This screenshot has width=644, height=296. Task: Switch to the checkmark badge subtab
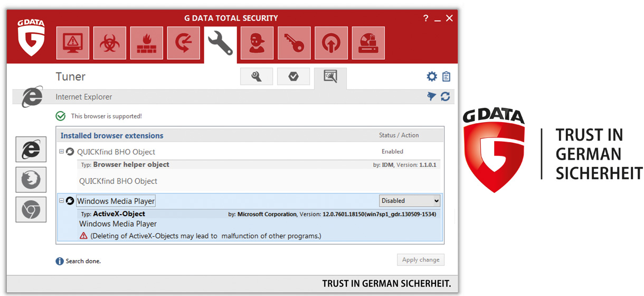point(293,77)
